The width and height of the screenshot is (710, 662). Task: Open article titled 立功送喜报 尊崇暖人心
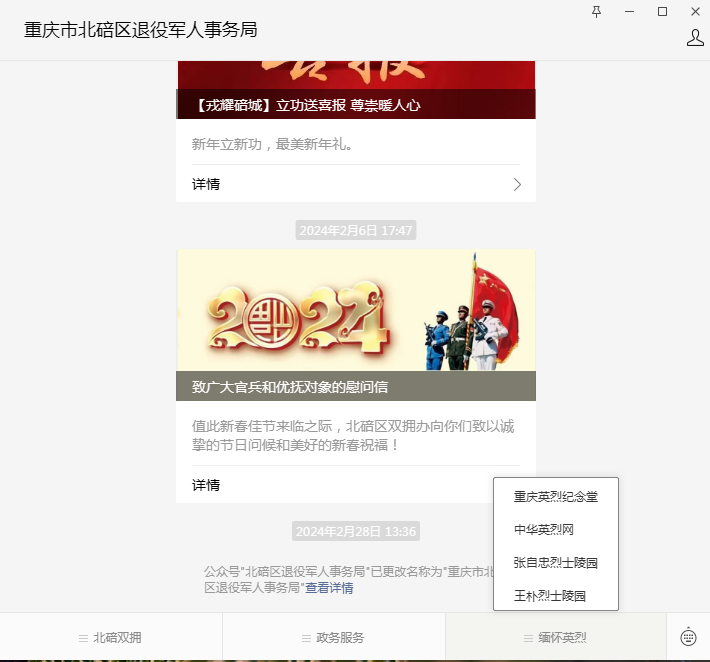click(308, 105)
